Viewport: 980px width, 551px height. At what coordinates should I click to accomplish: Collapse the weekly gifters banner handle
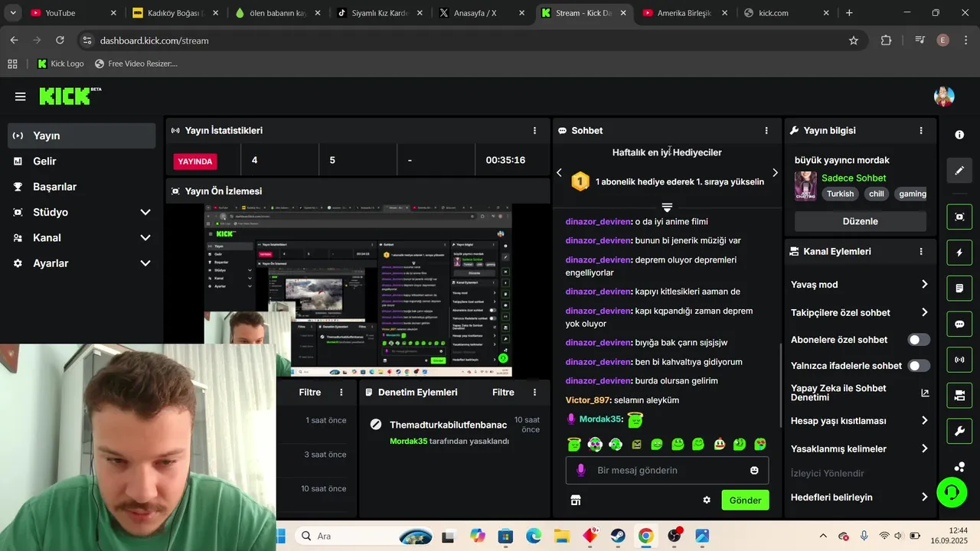tap(667, 207)
